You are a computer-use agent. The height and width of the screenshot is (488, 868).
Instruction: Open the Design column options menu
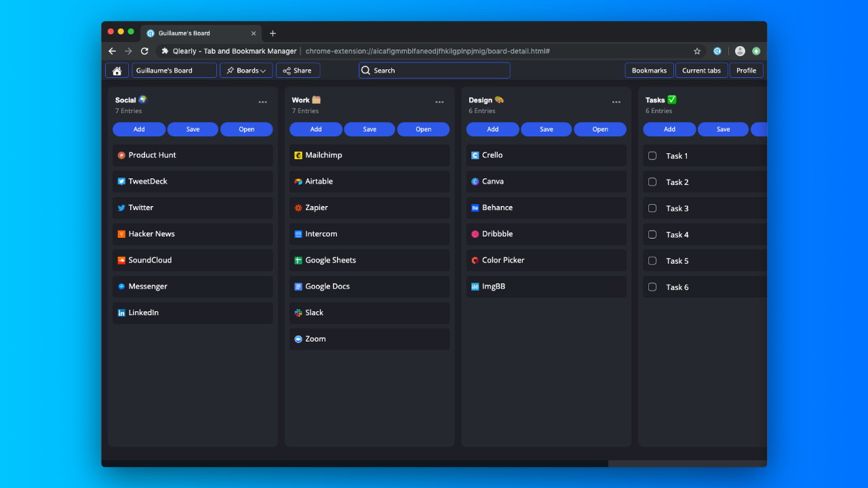click(x=616, y=102)
